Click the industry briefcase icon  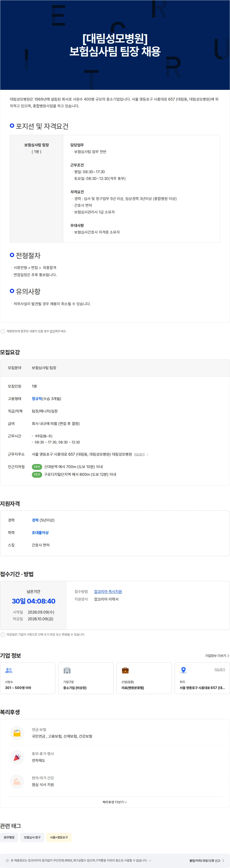[x=125, y=670]
